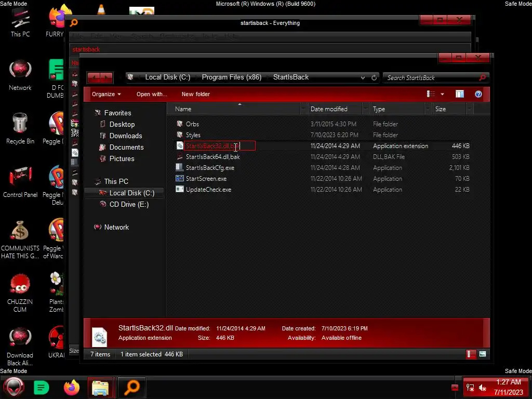Open Documents in the navigation pane
This screenshot has height=399, width=532.
(126, 147)
